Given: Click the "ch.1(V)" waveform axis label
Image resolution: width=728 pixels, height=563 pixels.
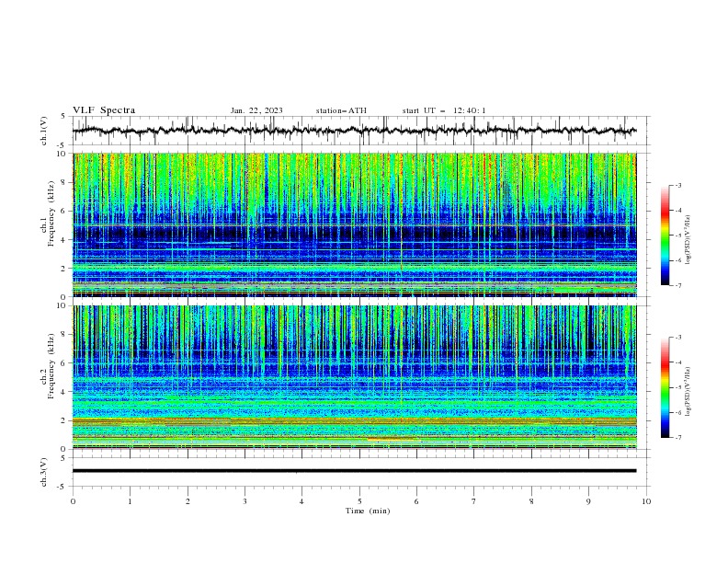Looking at the screenshot, I should tap(44, 131).
